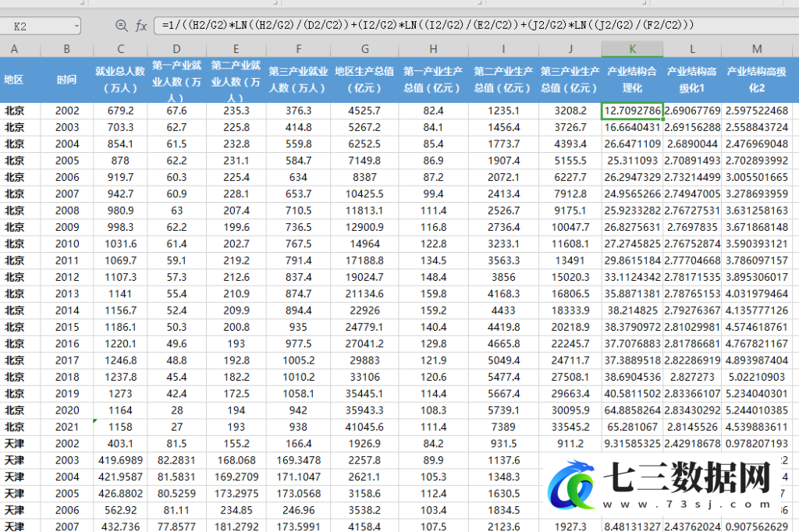Click cell with value 2021
Viewport: 799px width, 532px height.
67,427
